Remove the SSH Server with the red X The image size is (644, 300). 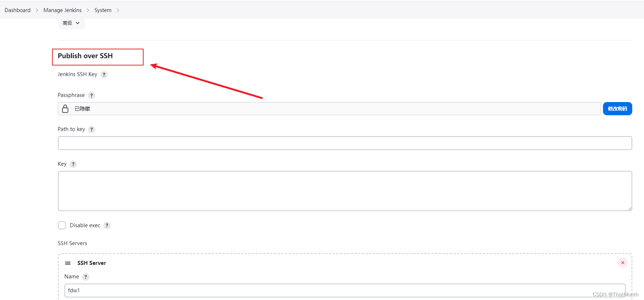point(622,263)
